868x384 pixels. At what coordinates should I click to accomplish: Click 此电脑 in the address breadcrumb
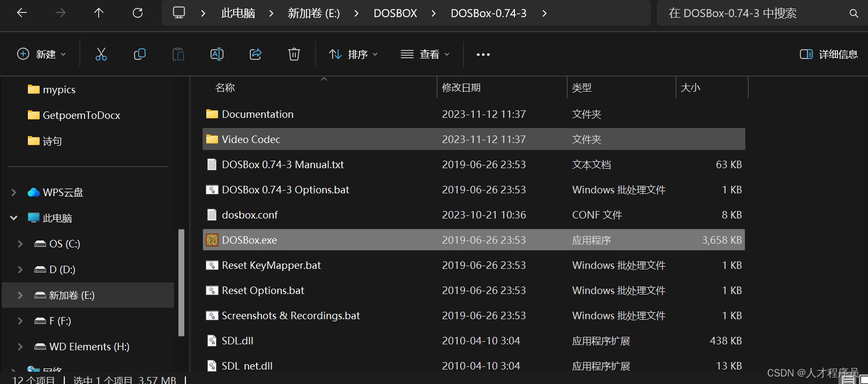[238, 13]
